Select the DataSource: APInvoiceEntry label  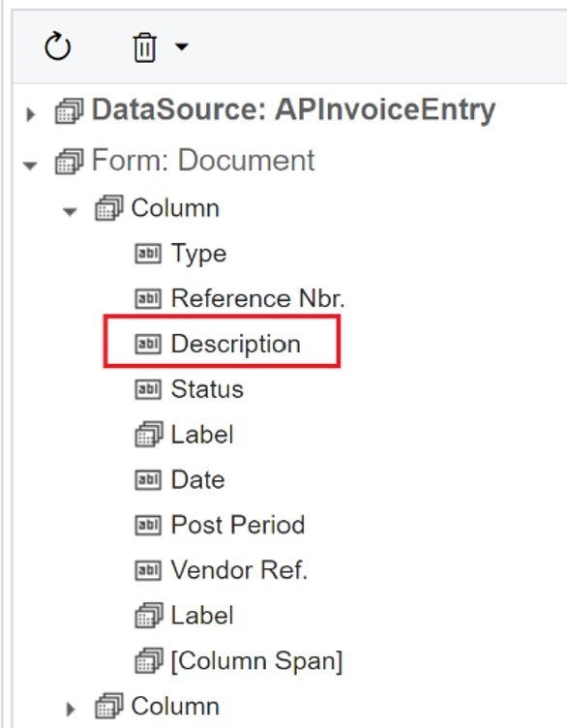pyautogui.click(x=294, y=110)
